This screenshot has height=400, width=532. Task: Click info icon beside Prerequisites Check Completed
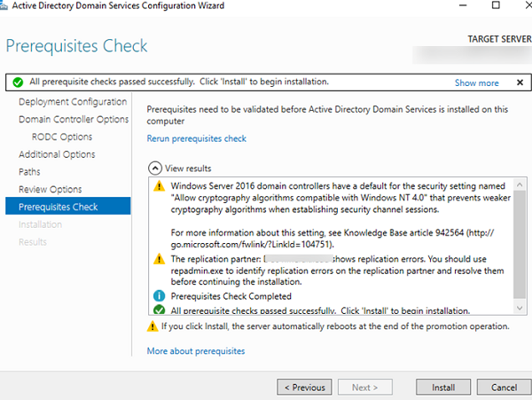(159, 296)
